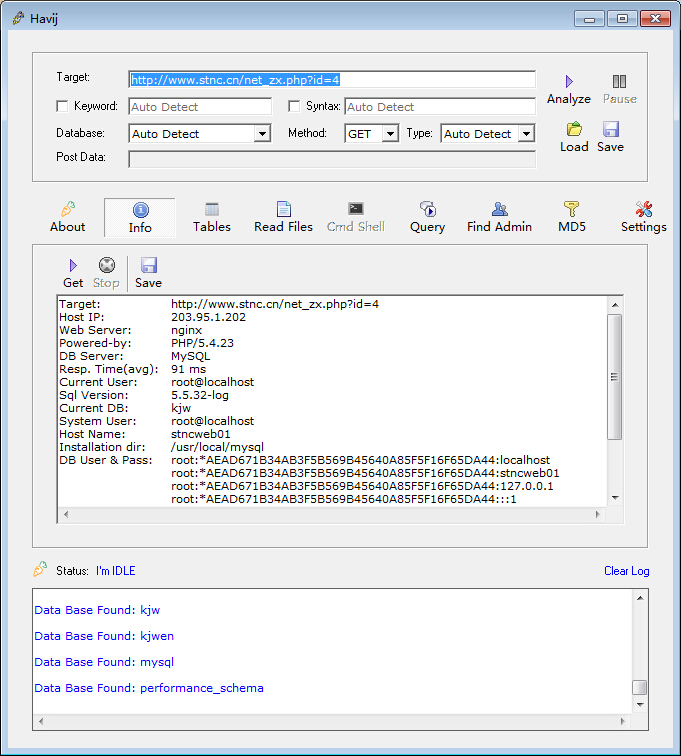Enable the Syntax checkbox
The image size is (681, 756).
click(294, 106)
